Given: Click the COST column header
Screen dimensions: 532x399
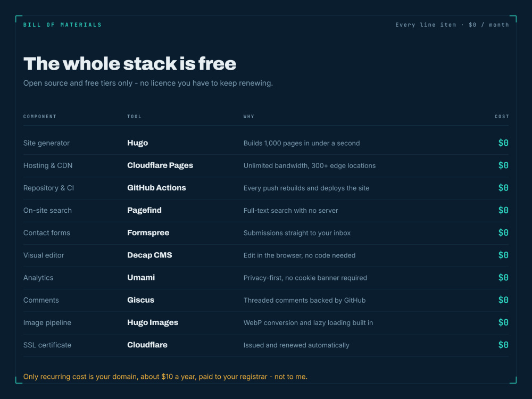Looking at the screenshot, I should coord(502,117).
